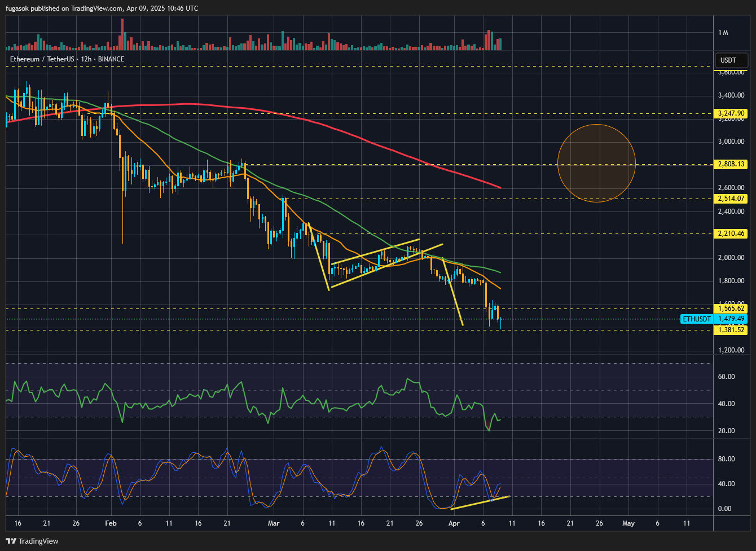Screen dimensions: 756x551
Task: Click the current price label 1,479.49
Action: point(732,319)
